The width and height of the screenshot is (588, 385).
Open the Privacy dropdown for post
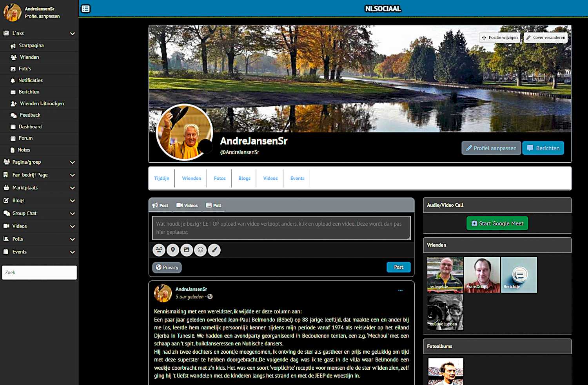tap(167, 268)
